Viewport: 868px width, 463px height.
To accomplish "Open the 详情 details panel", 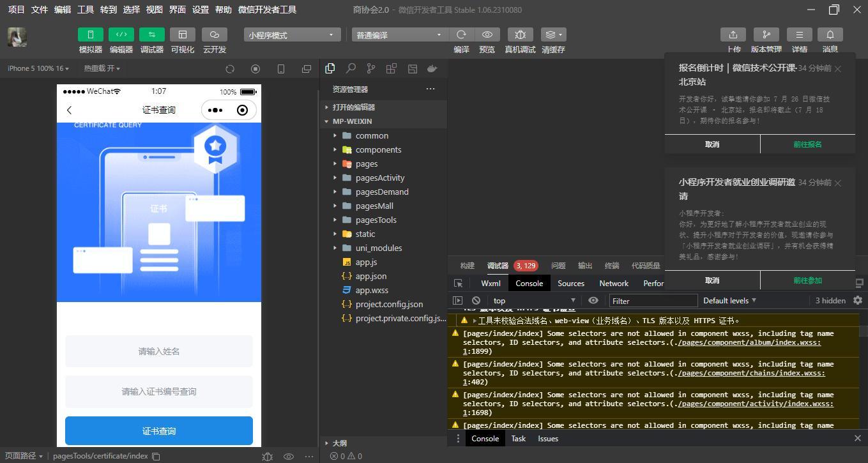I will click(x=800, y=34).
